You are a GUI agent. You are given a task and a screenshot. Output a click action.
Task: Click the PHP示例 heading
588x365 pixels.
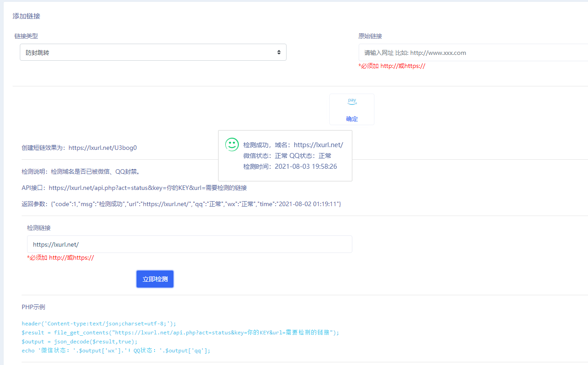(x=33, y=307)
